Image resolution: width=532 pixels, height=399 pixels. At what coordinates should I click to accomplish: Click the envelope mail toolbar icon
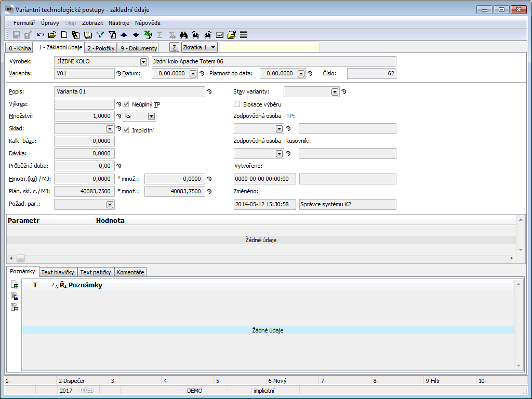[x=220, y=35]
